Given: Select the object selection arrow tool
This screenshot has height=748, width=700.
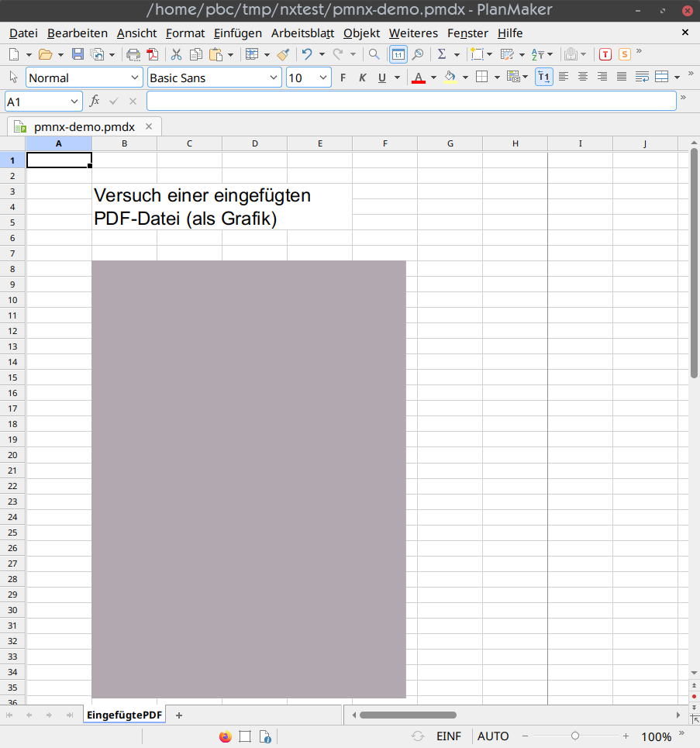Looking at the screenshot, I should 13,78.
